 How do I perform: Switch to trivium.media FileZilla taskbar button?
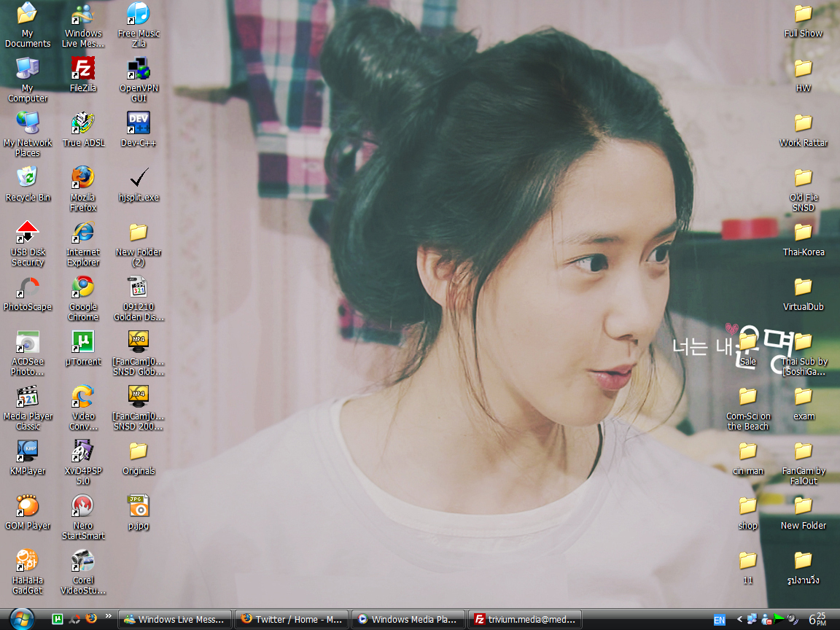click(525, 619)
